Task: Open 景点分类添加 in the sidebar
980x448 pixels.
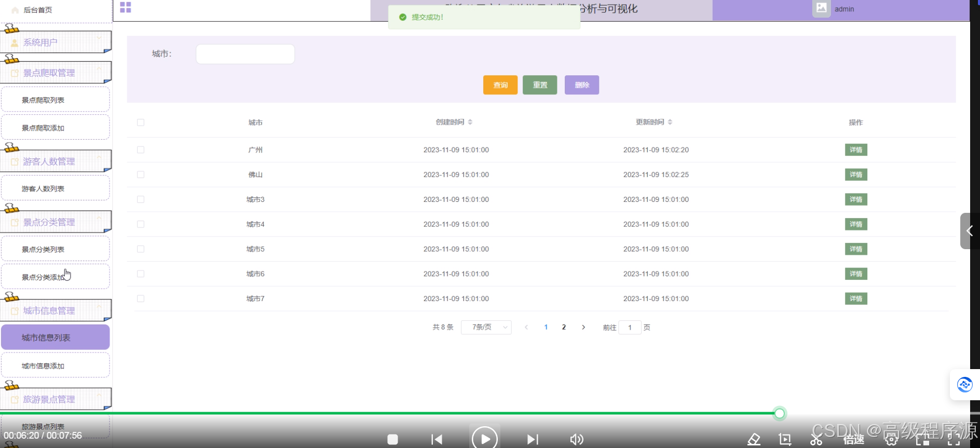Action: [x=56, y=277]
